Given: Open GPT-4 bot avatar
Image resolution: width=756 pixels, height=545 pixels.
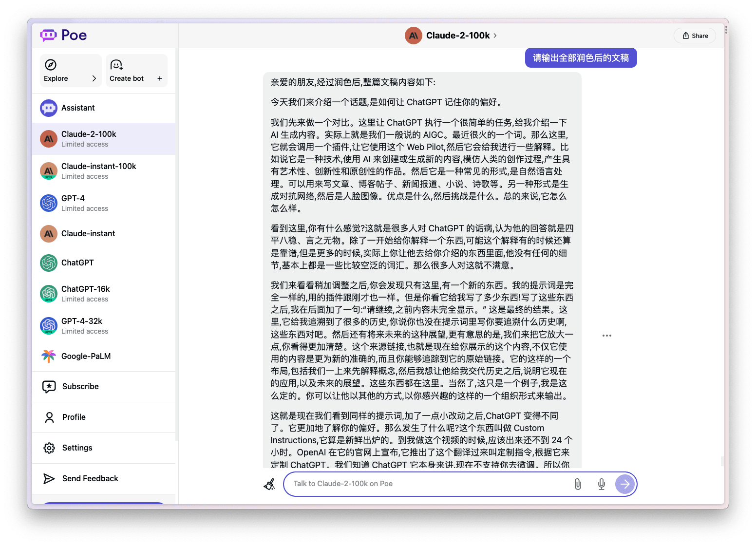Looking at the screenshot, I should tap(49, 203).
